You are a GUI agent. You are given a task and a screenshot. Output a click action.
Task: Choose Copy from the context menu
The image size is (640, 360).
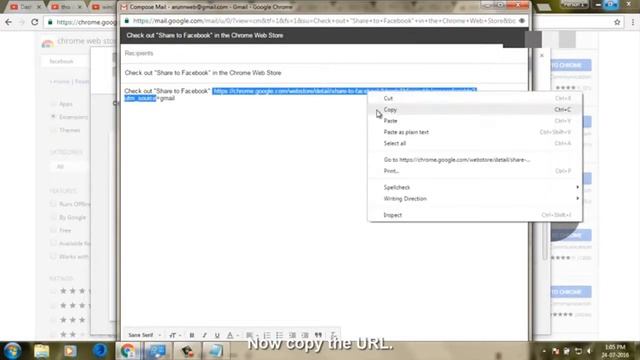pos(475,109)
